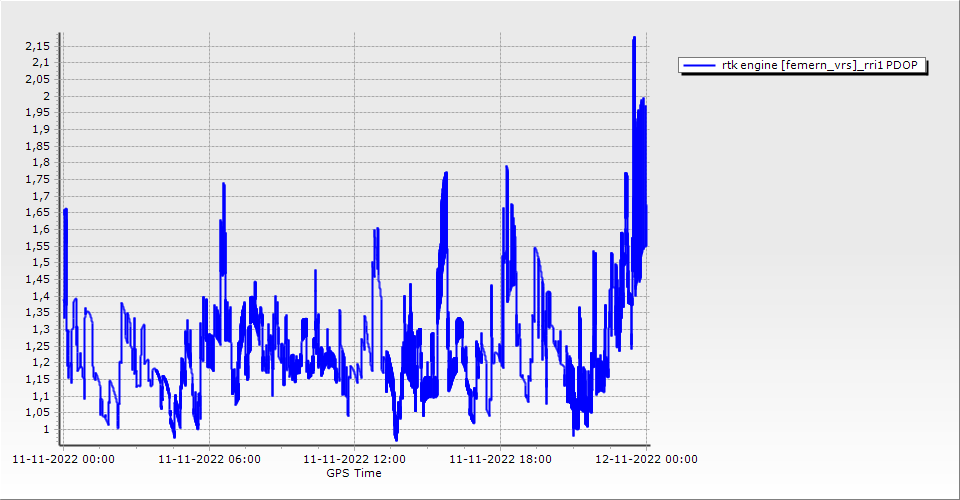Screen dimensions: 960x500
Task: Click the 11-11-2022 06:00 time label
Action: pos(209,460)
